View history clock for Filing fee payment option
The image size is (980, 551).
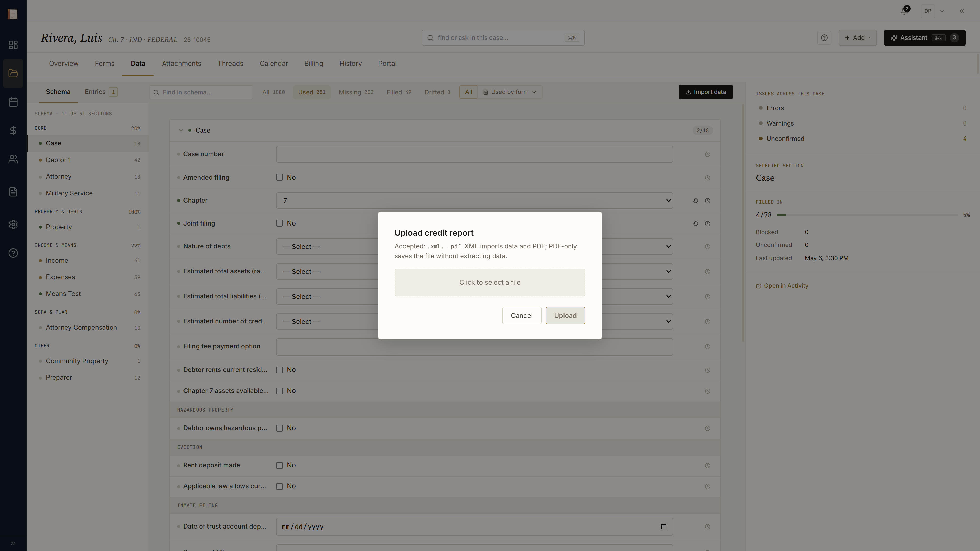[x=707, y=347]
